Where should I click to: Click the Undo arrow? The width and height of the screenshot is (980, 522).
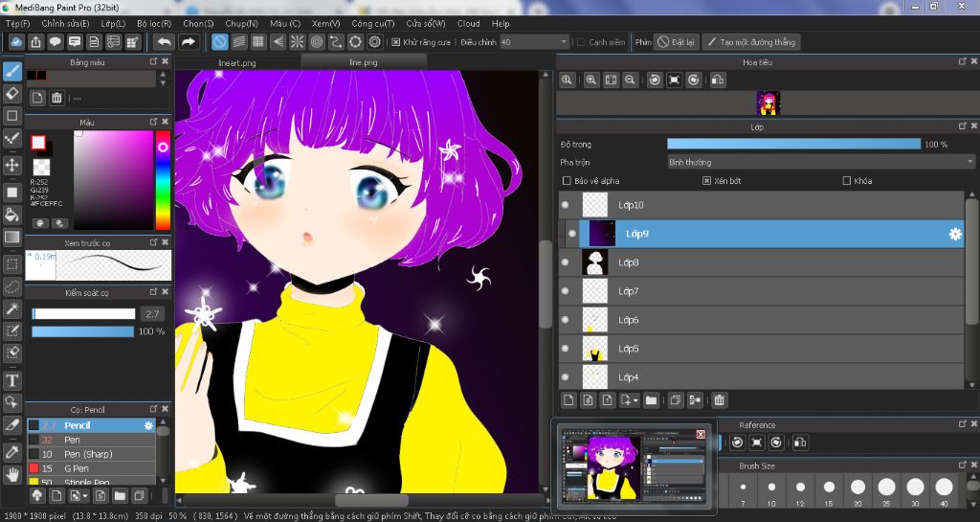click(165, 42)
